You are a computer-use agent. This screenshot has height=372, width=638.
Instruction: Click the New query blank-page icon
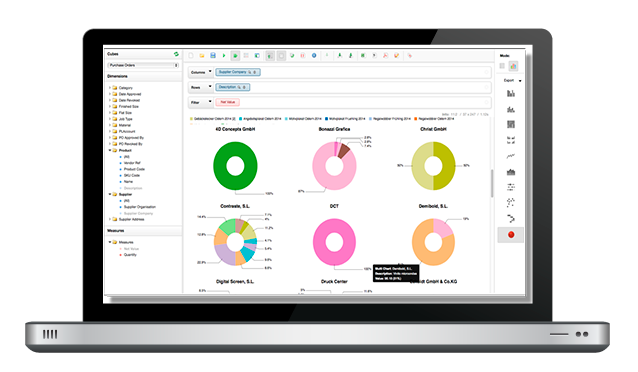(191, 55)
